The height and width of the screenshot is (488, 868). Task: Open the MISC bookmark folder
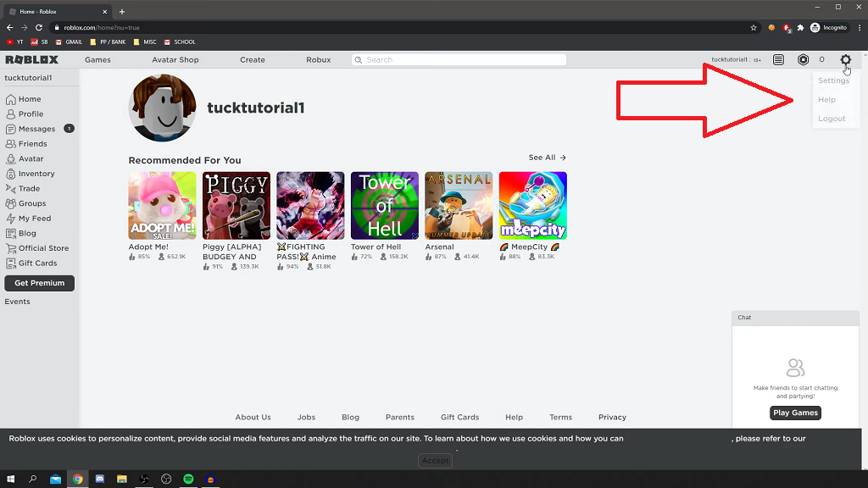tap(144, 42)
